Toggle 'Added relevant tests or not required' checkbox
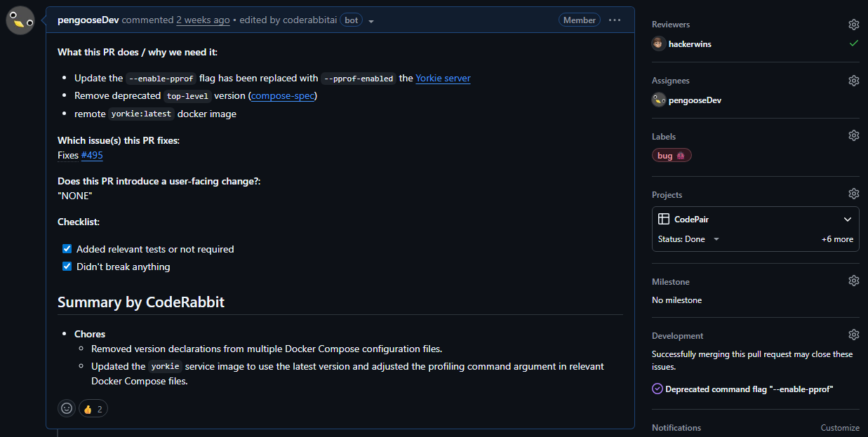868x437 pixels. [67, 249]
